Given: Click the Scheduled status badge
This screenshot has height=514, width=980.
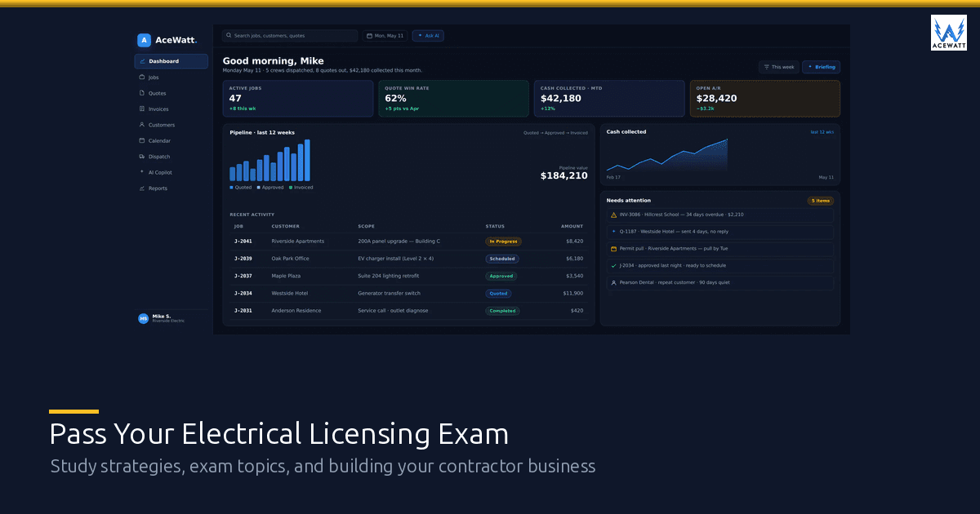Looking at the screenshot, I should 502,259.
